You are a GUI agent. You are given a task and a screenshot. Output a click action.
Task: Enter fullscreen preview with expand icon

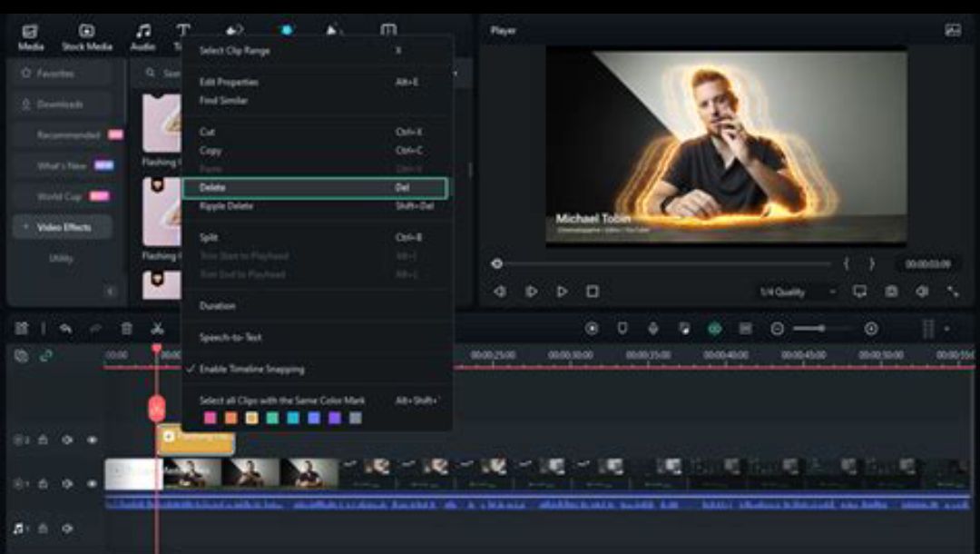953,292
